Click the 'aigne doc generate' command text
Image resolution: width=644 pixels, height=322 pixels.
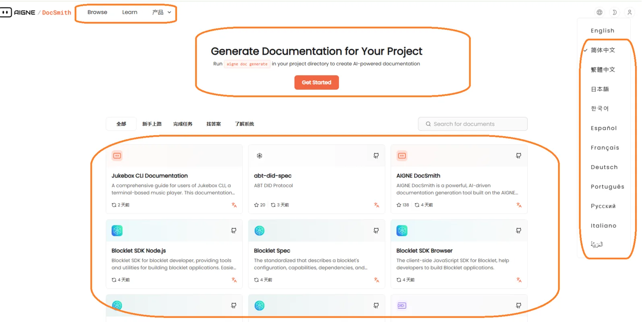click(x=247, y=64)
